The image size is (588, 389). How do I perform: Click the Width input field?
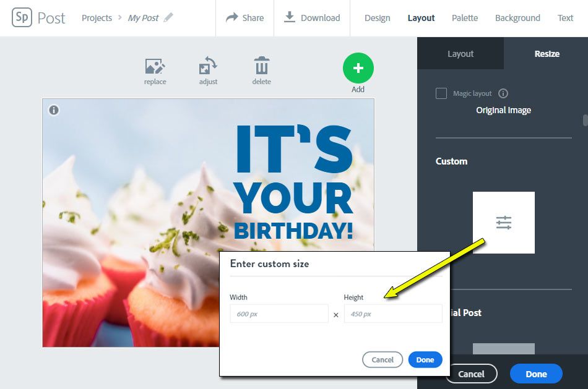pyautogui.click(x=279, y=314)
